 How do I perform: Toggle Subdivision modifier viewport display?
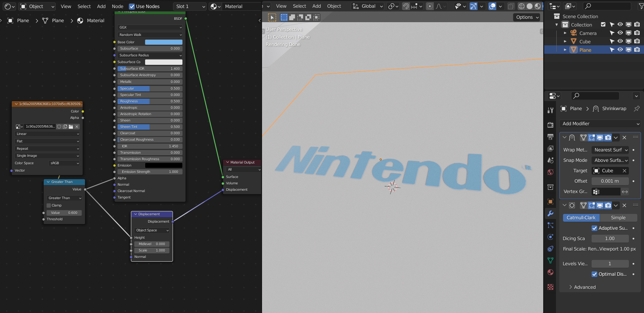tap(600, 205)
